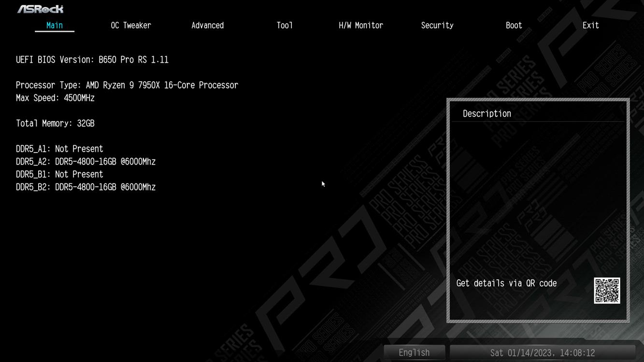Click the DDR5_A2 memory slot row
The image size is (644, 362).
[86, 162]
